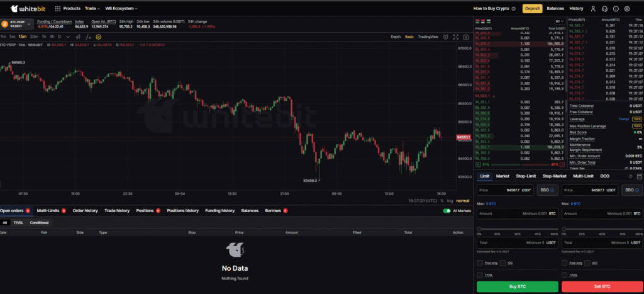Open the Stop-Limit order tab
Viewport: 644px width, 294px height.
click(526, 176)
